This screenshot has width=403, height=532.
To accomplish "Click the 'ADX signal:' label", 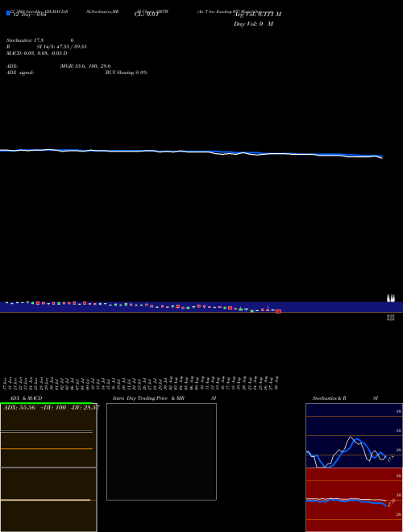I will click(x=20, y=73).
